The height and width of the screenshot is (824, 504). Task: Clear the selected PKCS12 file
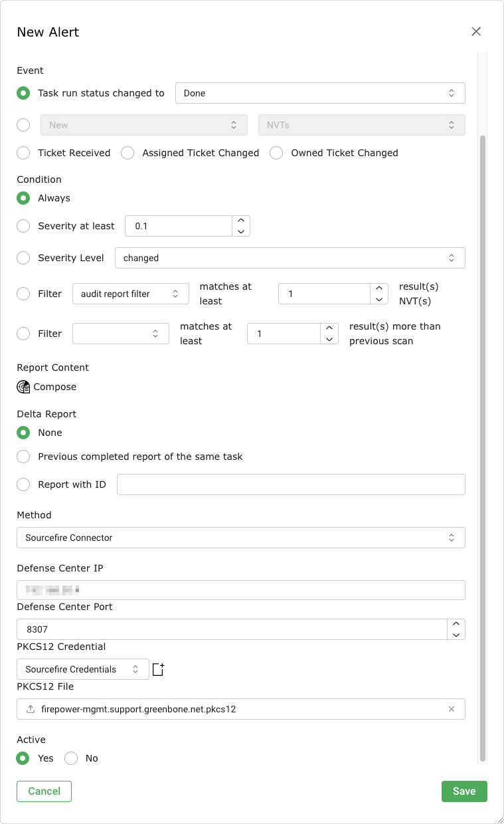tap(452, 709)
